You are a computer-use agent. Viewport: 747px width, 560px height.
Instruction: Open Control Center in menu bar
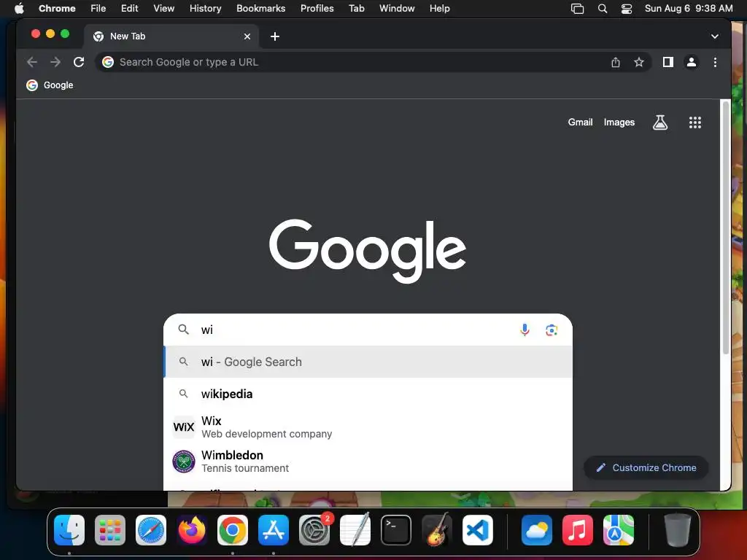coord(627,9)
